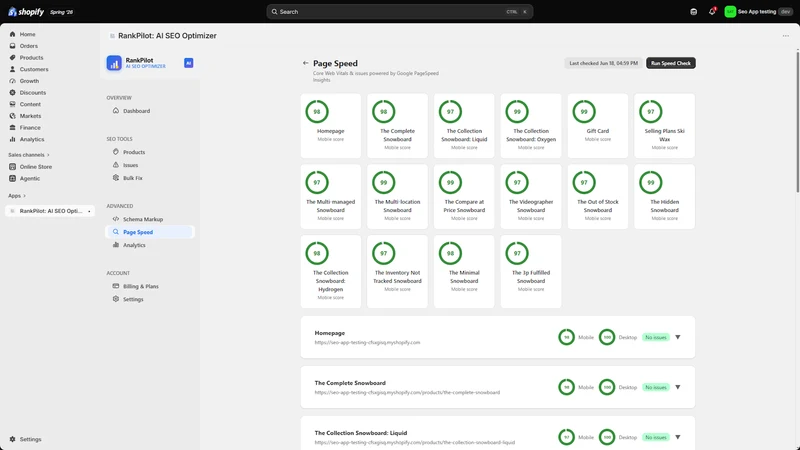This screenshot has height=450, width=800.
Task: Click the Markets globe icon
Action: [x=12, y=116]
